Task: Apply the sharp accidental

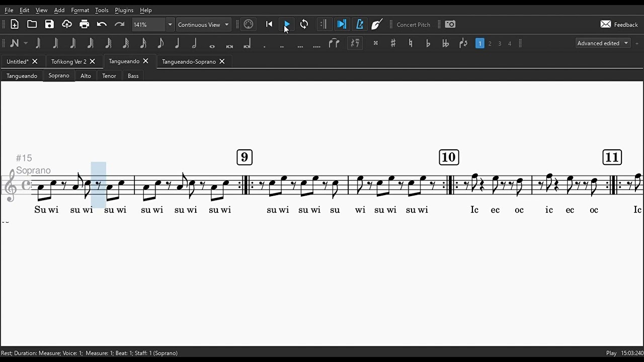Action: [393, 43]
